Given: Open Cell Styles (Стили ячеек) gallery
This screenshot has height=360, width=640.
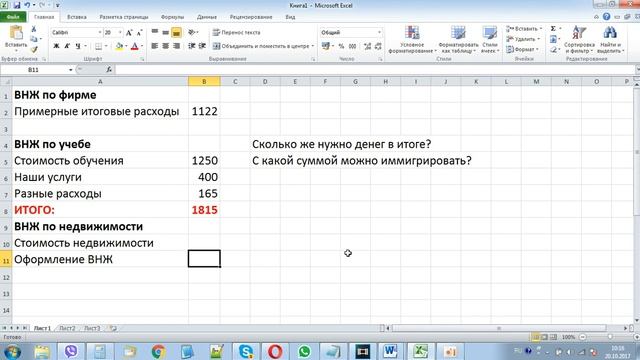Looking at the screenshot, I should pos(489,39).
